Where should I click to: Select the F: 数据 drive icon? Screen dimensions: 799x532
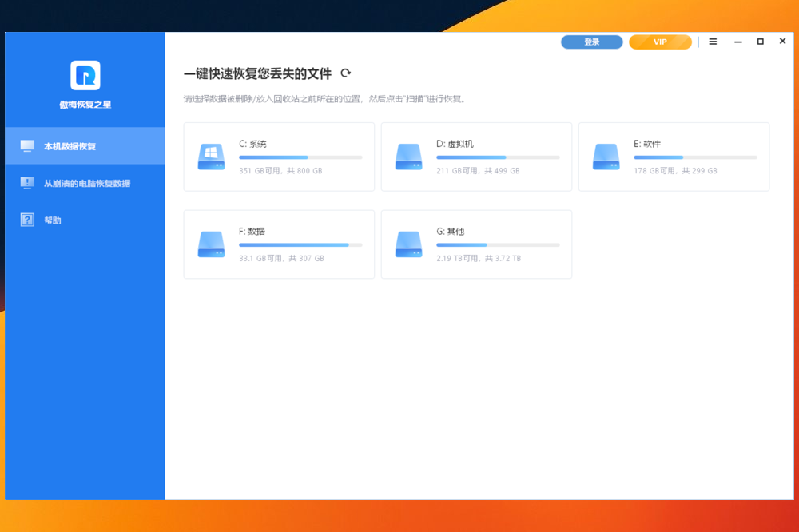click(212, 244)
